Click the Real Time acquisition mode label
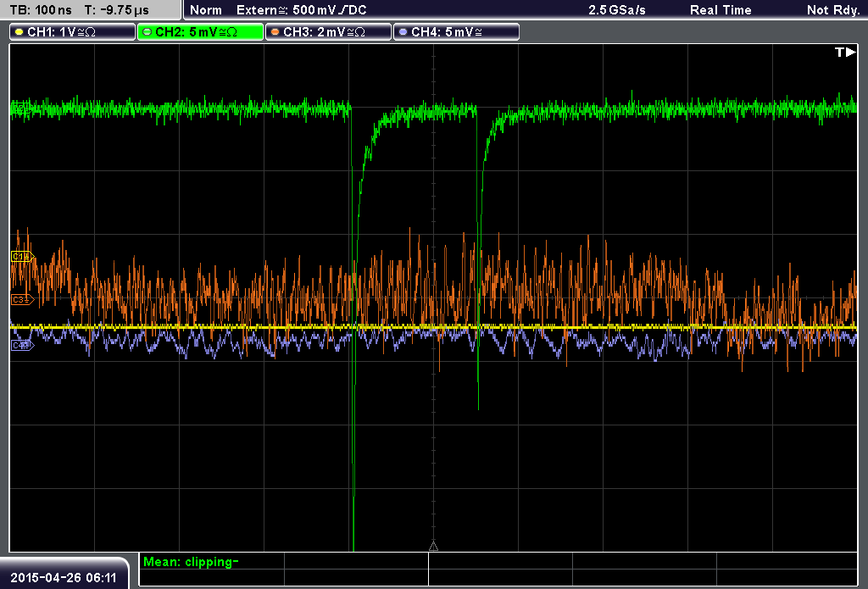Screen dimensions: 868x589 click(x=721, y=10)
